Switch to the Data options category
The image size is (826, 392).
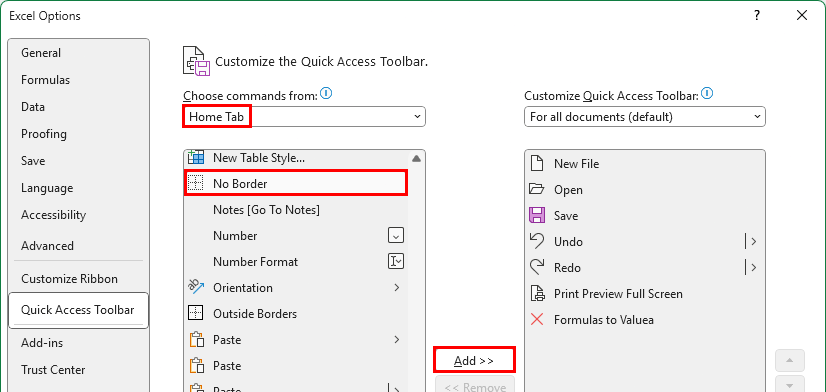[x=78, y=107]
